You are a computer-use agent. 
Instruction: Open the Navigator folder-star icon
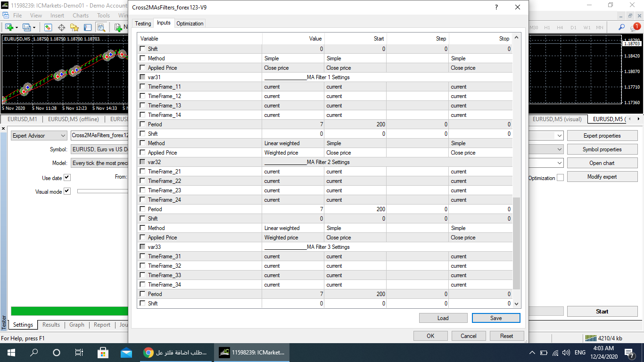click(x=74, y=27)
